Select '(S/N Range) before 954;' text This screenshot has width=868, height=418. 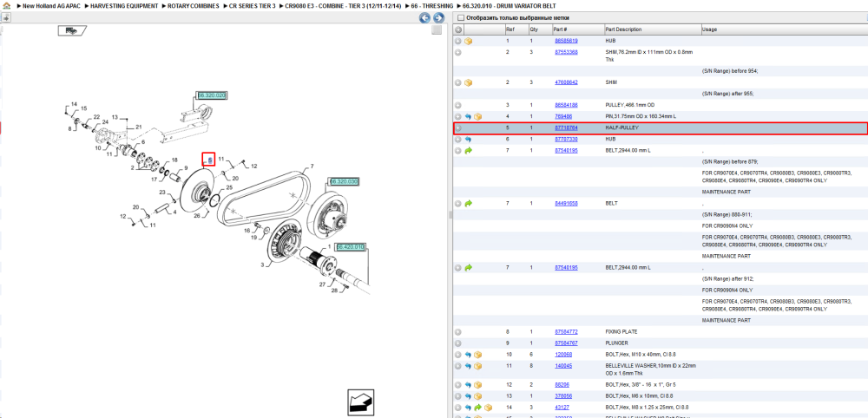[730, 71]
